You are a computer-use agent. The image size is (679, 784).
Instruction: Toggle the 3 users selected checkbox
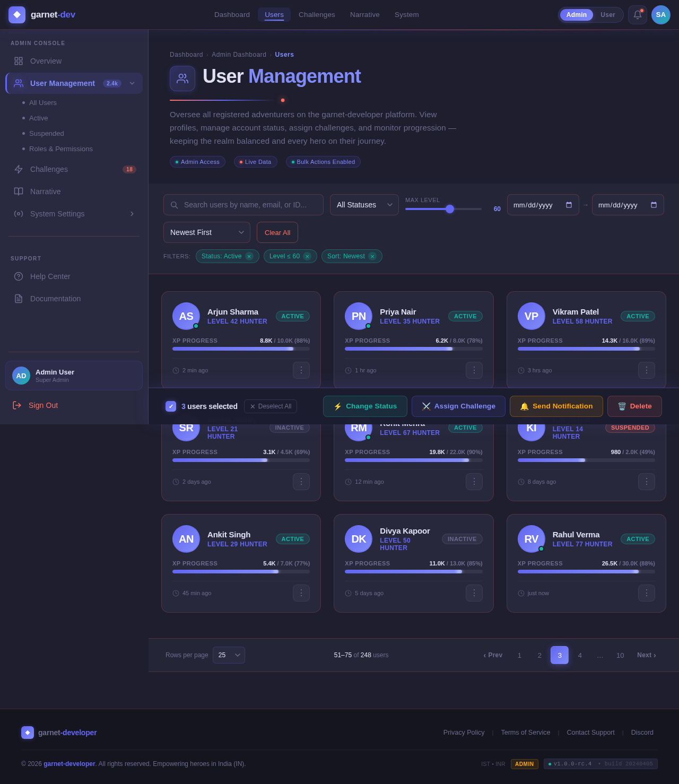point(171,406)
